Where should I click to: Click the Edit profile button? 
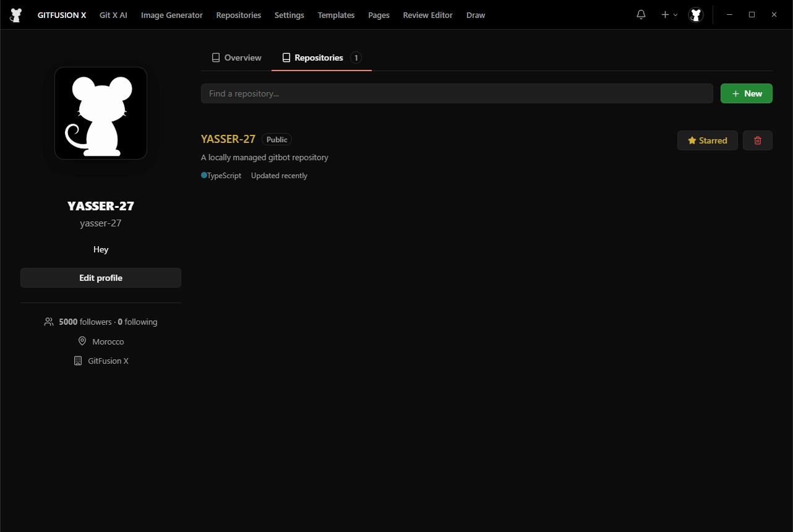tap(101, 278)
